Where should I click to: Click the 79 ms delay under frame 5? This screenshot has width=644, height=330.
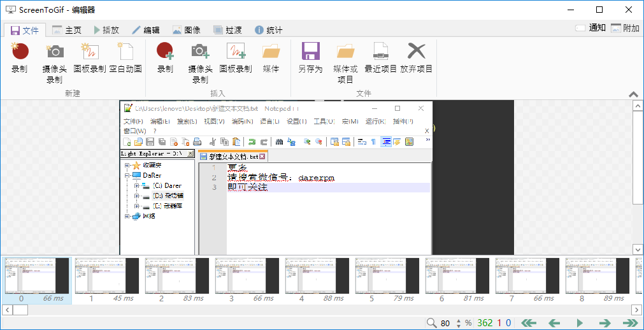404,298
